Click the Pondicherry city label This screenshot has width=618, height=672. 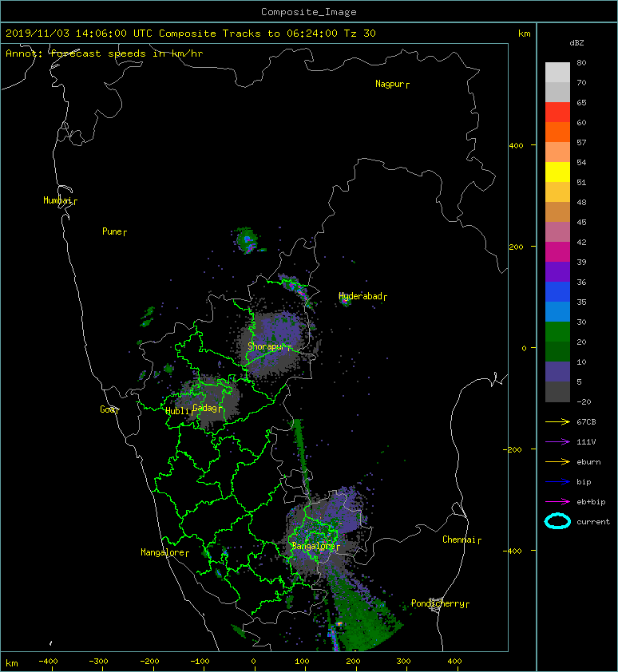440,603
